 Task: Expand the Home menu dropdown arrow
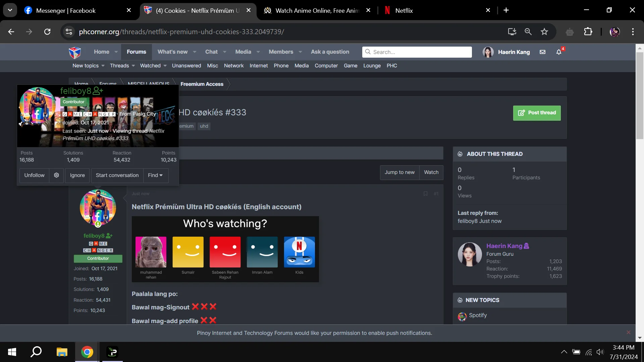116,52
